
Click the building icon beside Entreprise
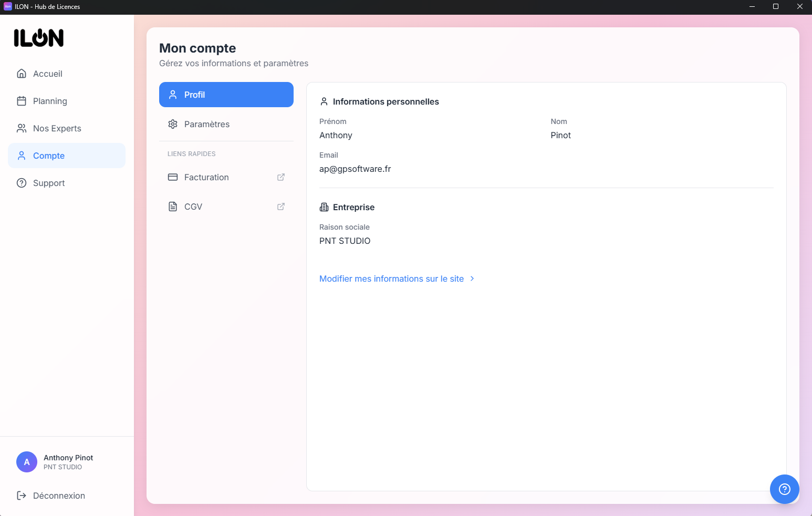[325, 207]
